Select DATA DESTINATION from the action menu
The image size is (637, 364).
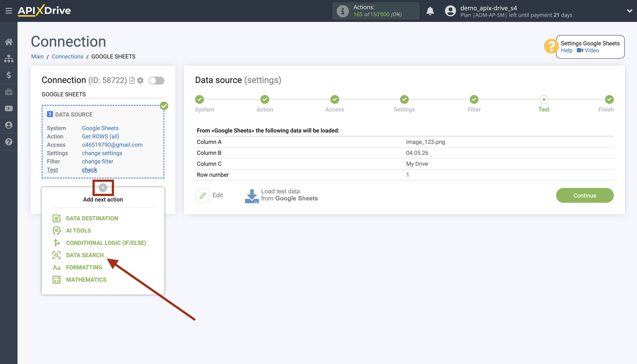92,218
